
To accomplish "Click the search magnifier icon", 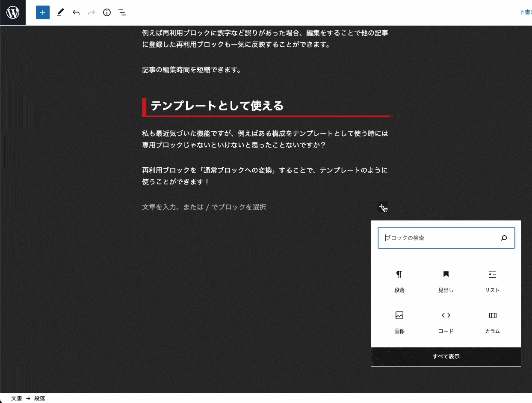I will click(504, 238).
